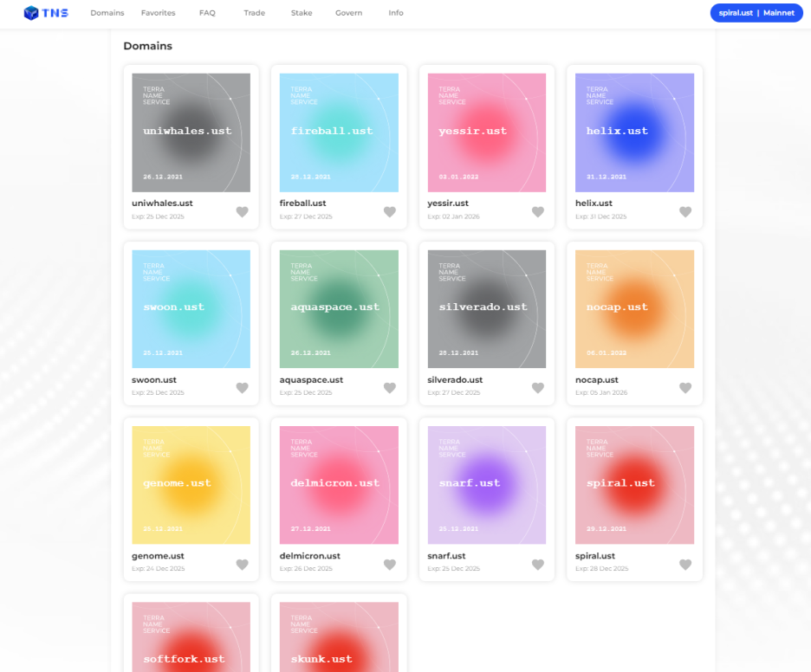
Task: Go to the FAQ page
Action: (207, 13)
